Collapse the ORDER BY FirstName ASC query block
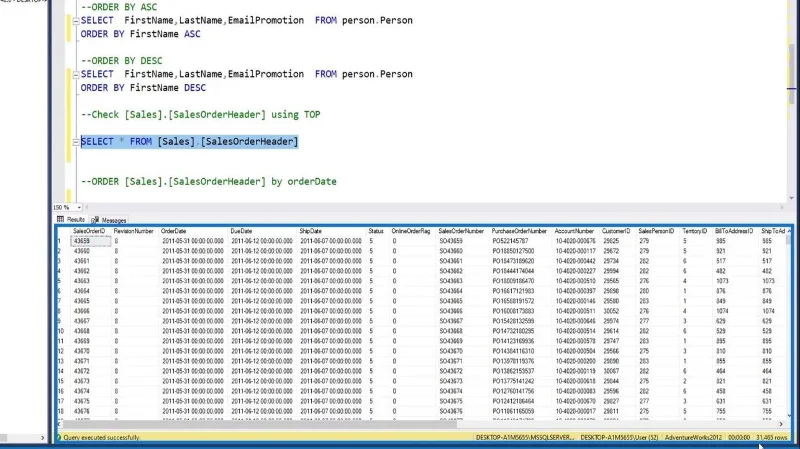800x449 pixels. click(x=76, y=21)
